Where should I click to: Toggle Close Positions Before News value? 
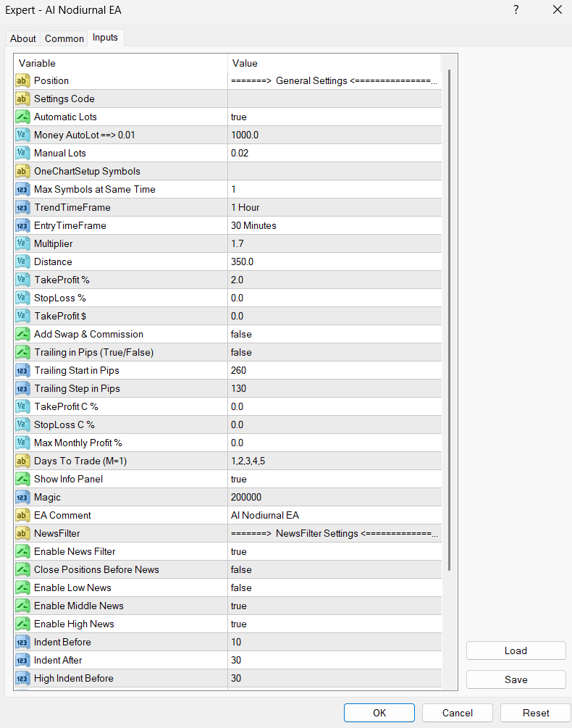(x=333, y=570)
